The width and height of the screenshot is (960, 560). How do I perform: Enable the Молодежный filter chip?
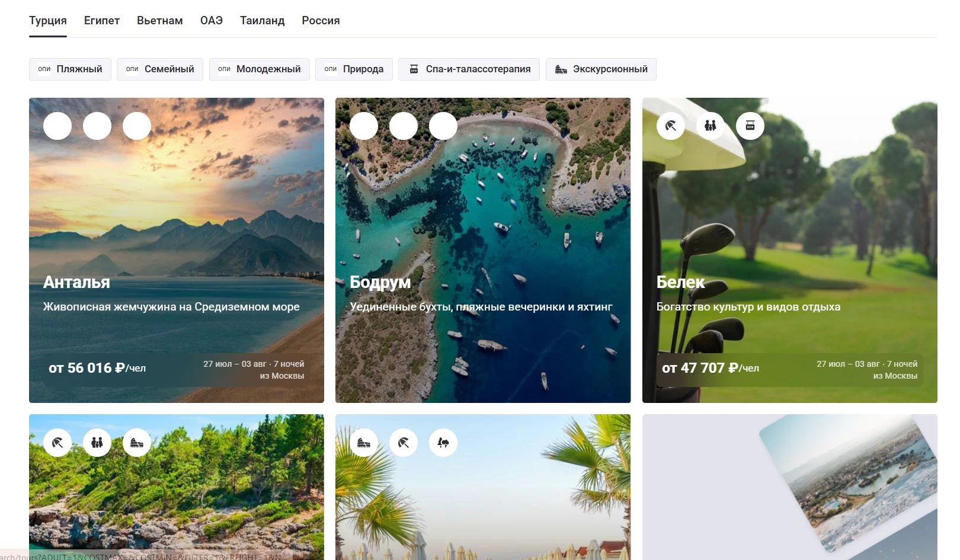tap(259, 69)
